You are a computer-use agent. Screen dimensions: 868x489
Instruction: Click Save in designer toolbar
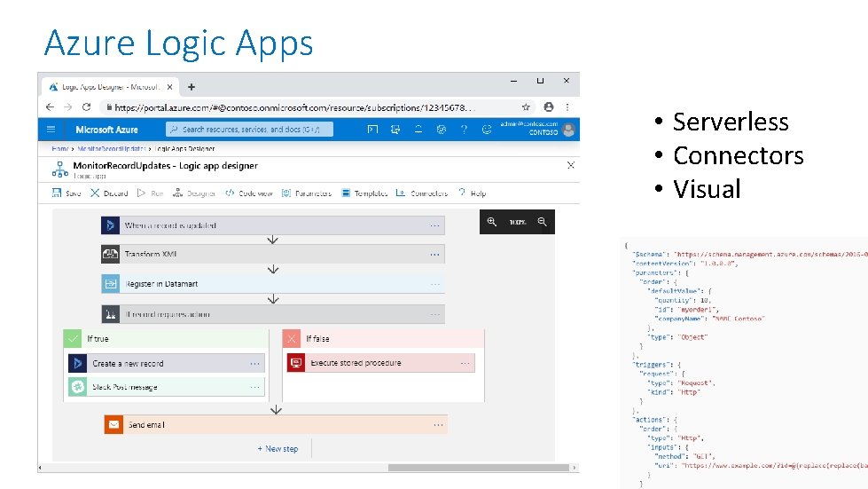(x=66, y=193)
